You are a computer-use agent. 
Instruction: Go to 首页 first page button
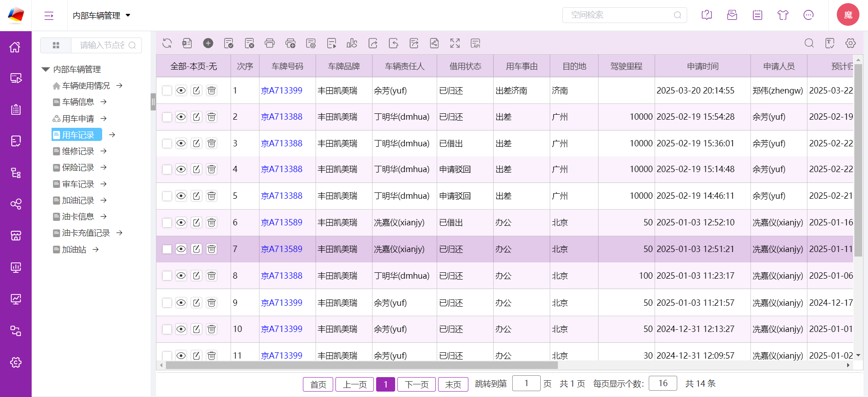click(x=318, y=384)
